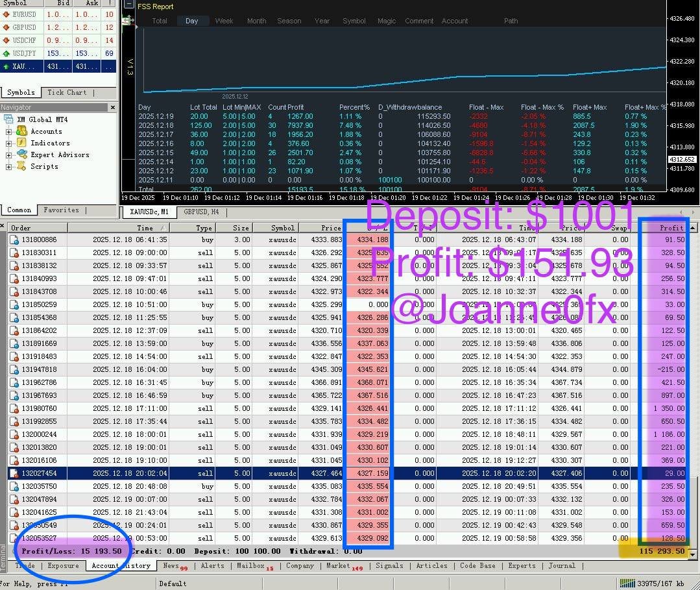Click the Indicators icon in Navigator
The width and height of the screenshot is (700, 590).
[22, 143]
